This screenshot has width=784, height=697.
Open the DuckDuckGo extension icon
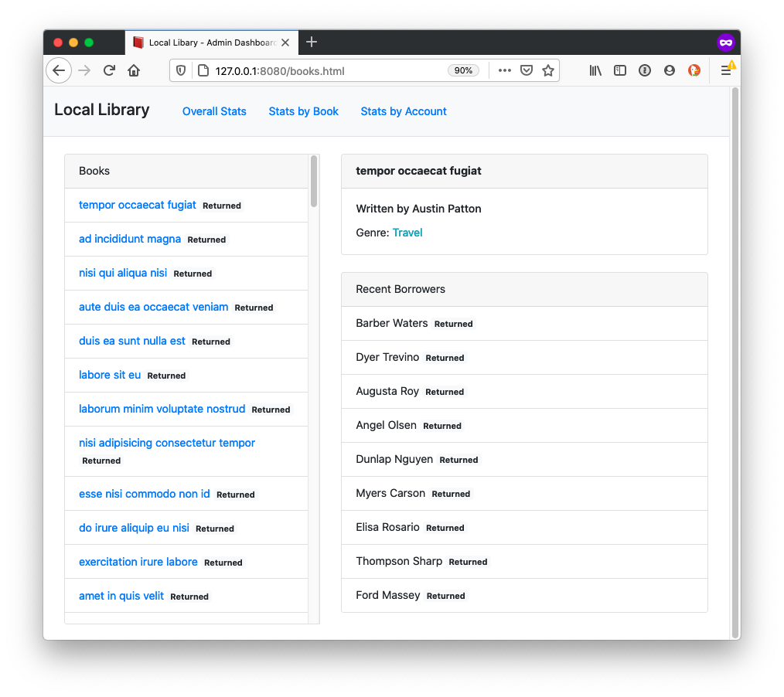[x=694, y=70]
